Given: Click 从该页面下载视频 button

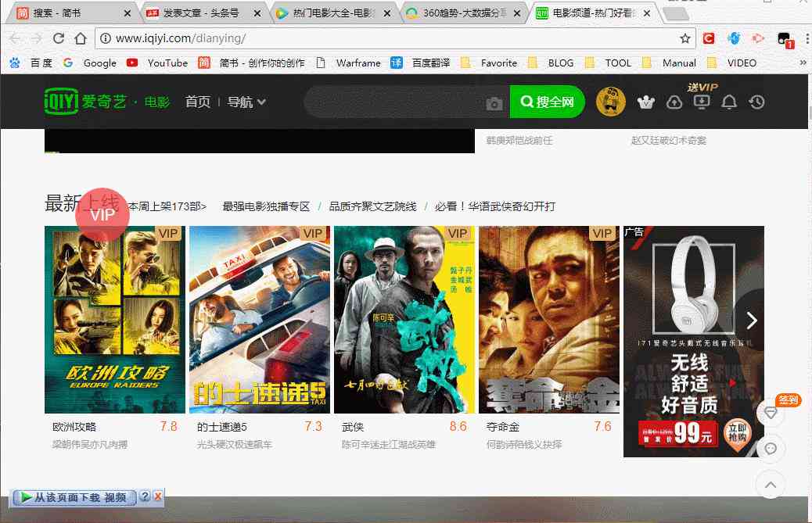Looking at the screenshot, I should click(x=74, y=497).
